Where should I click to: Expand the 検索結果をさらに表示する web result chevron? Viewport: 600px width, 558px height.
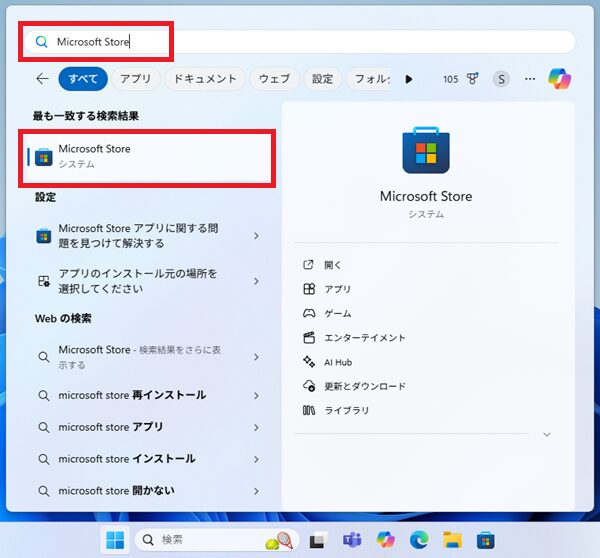[x=256, y=357]
